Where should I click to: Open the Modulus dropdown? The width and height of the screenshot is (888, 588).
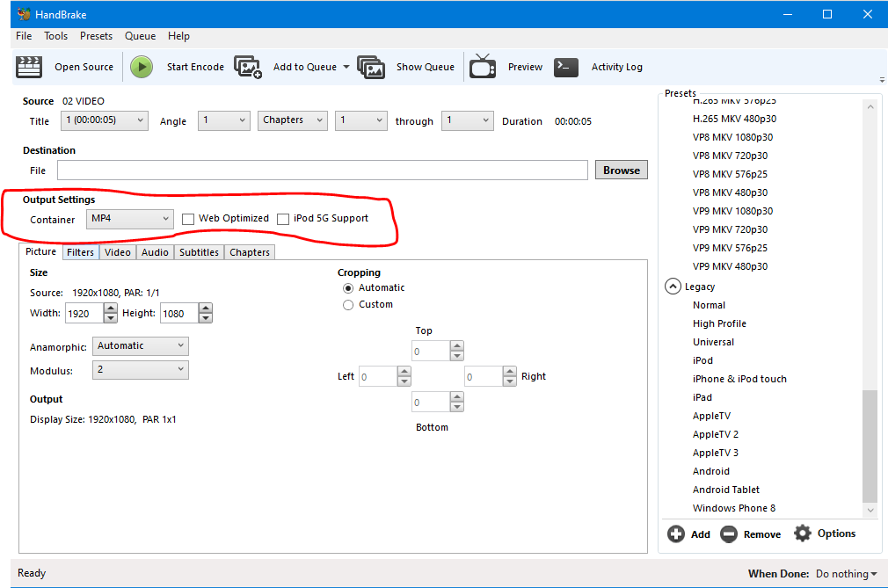coord(141,369)
